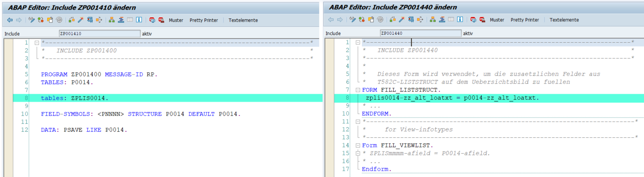Set an external breakpoint in ZP001440 editor
Screen dimensions: 644x177
click(x=482, y=20)
